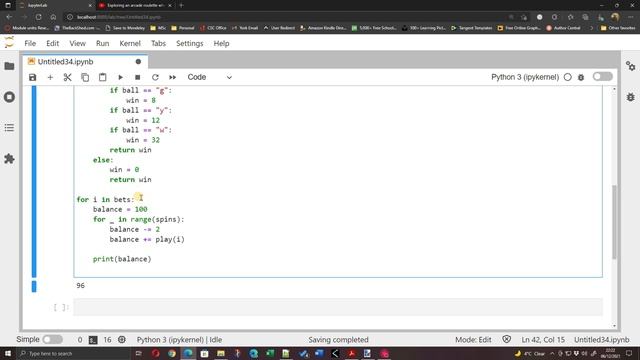
Task: Open the Edge profile avatar
Action: (615, 17)
